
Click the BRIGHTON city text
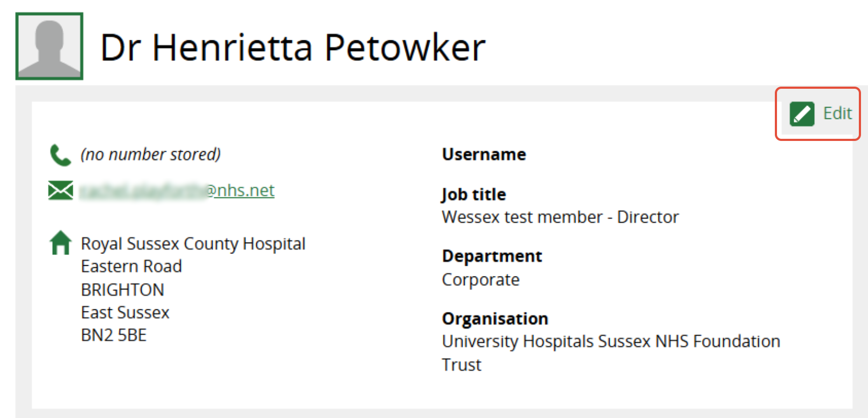click(x=122, y=290)
